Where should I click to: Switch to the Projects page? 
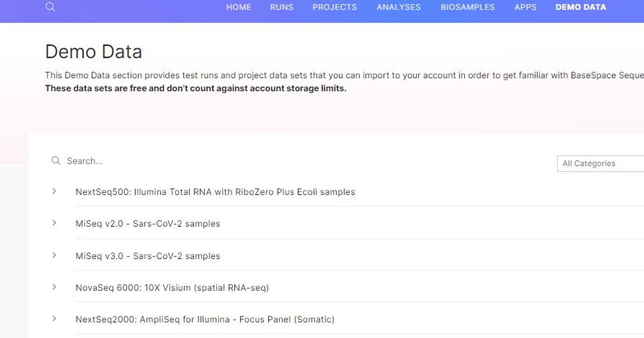pos(334,8)
